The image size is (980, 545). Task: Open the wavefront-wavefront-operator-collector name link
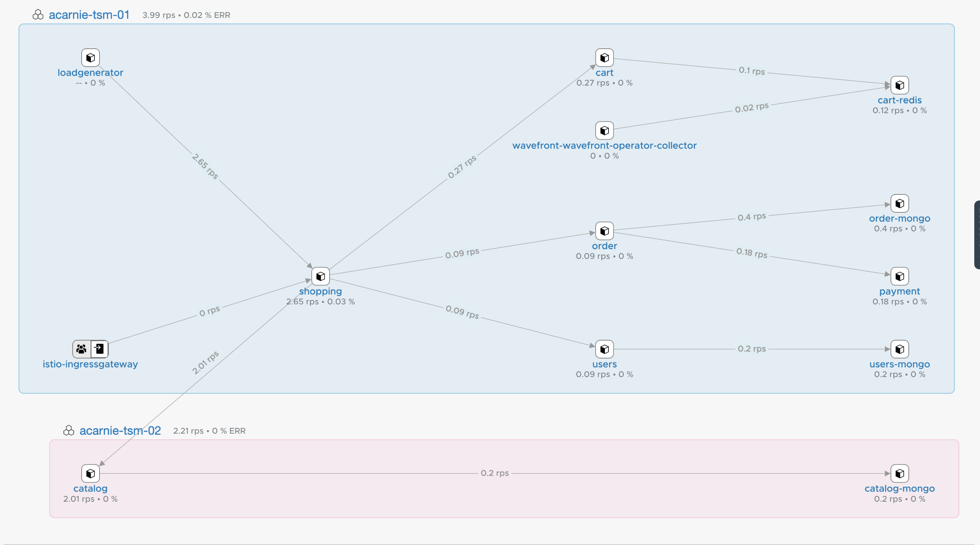click(604, 145)
